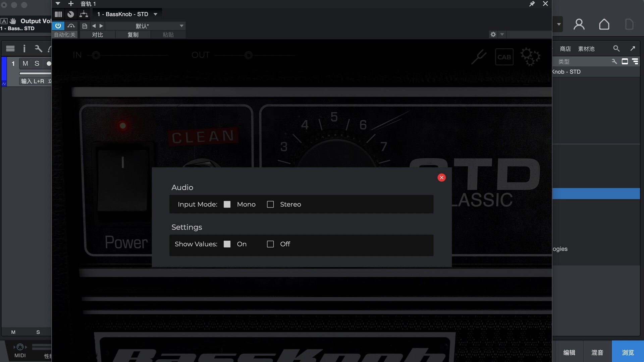This screenshot has height=362, width=644.
Task: Open the plugin gear options arrow
Action: (502, 34)
